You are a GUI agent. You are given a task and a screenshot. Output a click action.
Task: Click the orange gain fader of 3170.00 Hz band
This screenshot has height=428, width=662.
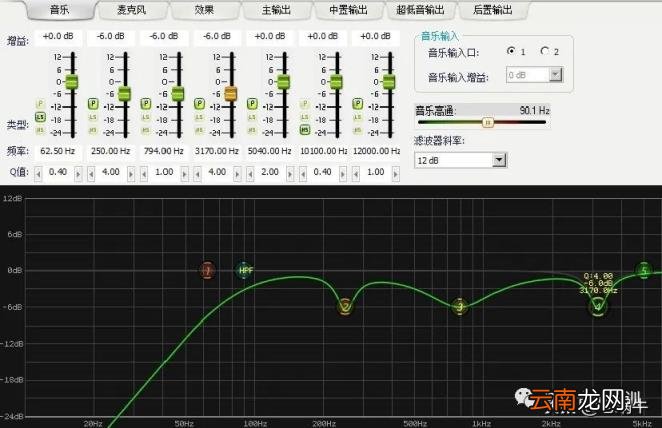[231, 93]
